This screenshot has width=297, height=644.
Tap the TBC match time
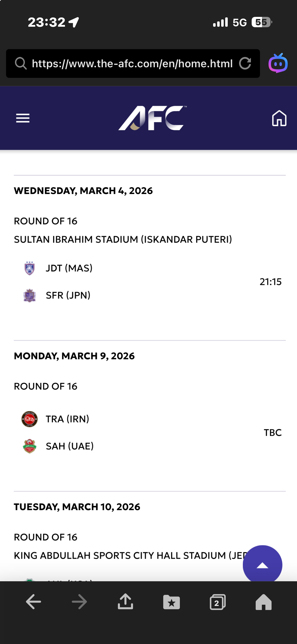(x=273, y=433)
